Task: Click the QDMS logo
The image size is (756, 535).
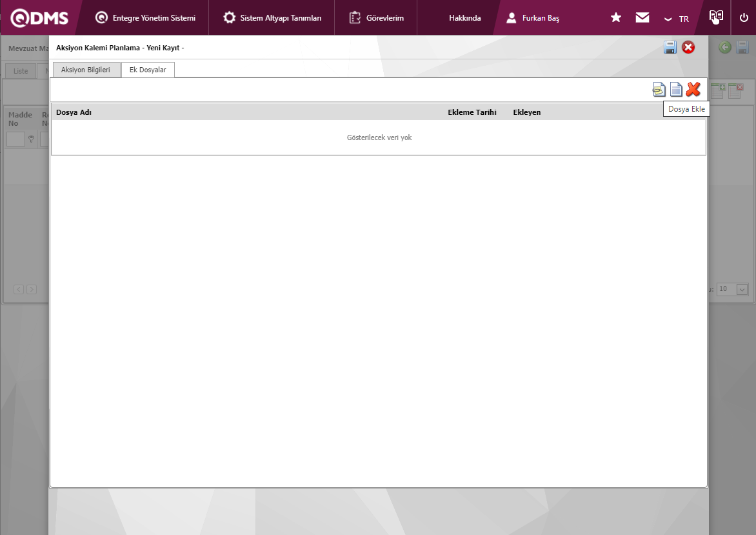Action: click(39, 18)
